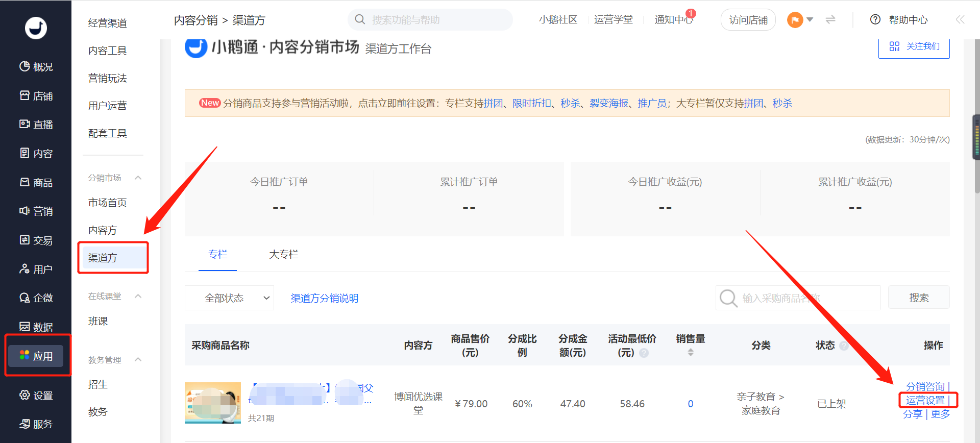Sort by 销售量 using sort arrows
The width and height of the screenshot is (980, 443).
tap(691, 352)
